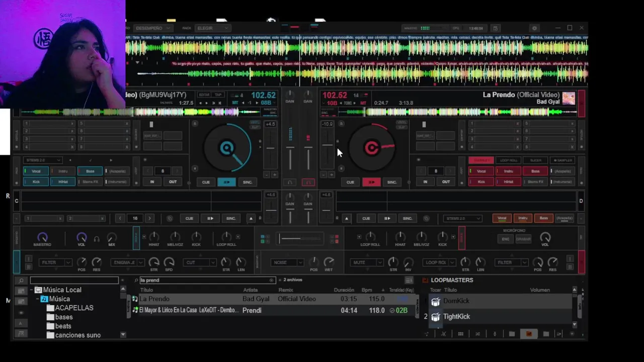This screenshot has width=644, height=362.
Task: Enable right deck headphone cue
Action: pos(308,182)
